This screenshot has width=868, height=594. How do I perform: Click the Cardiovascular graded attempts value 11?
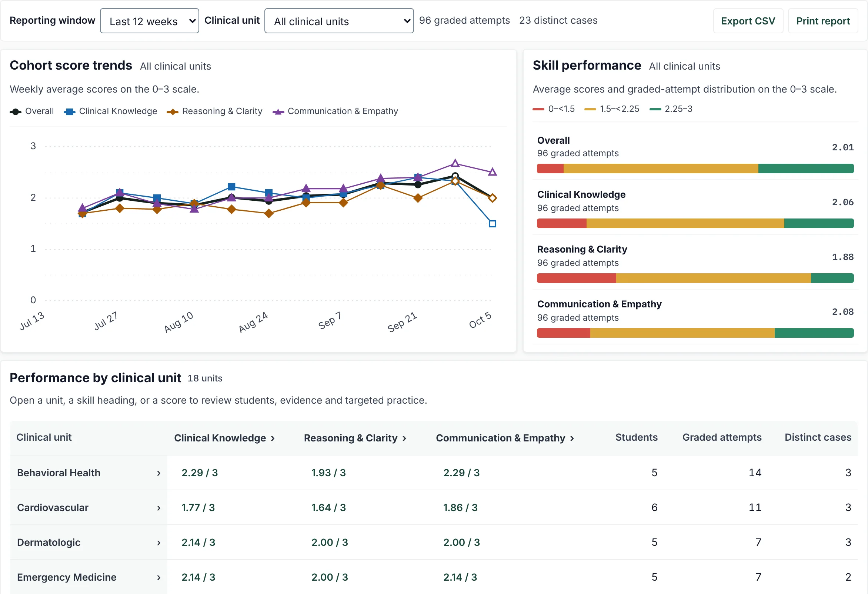click(755, 508)
